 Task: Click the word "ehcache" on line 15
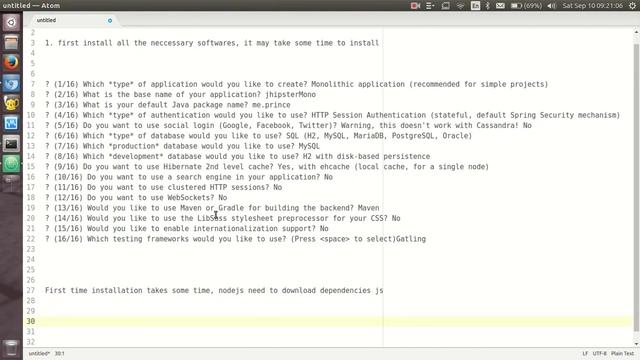[x=335, y=167]
